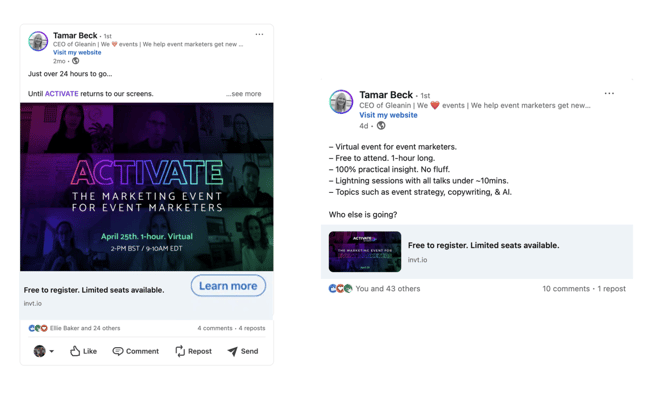
Task: Open the 1 repost link
Action: 611,289
